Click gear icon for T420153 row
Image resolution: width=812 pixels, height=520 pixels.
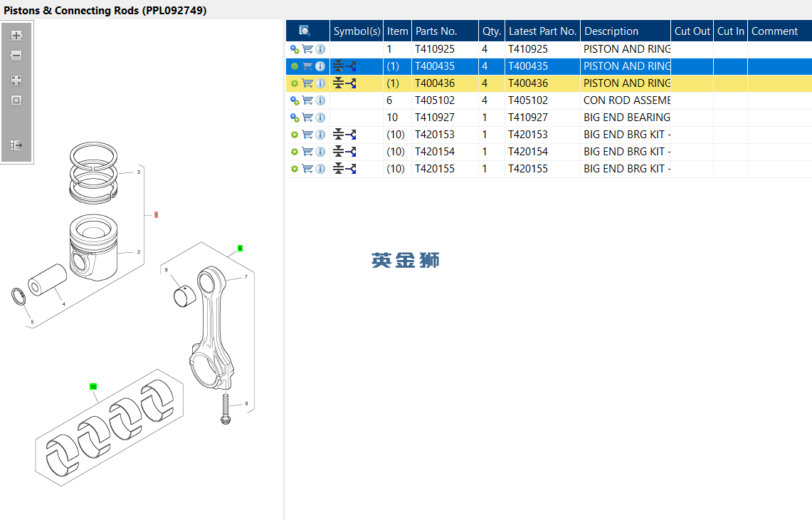click(x=295, y=135)
